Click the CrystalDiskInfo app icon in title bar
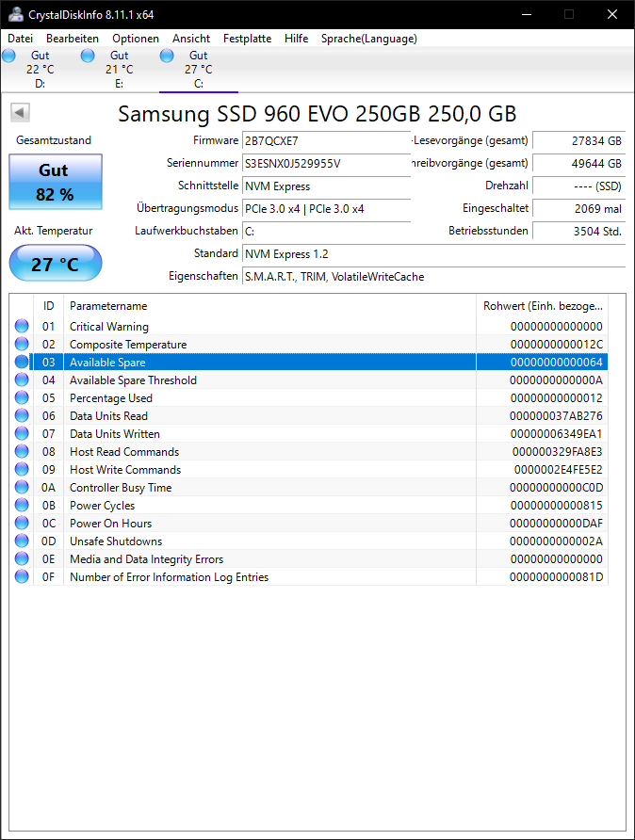 pyautogui.click(x=15, y=14)
